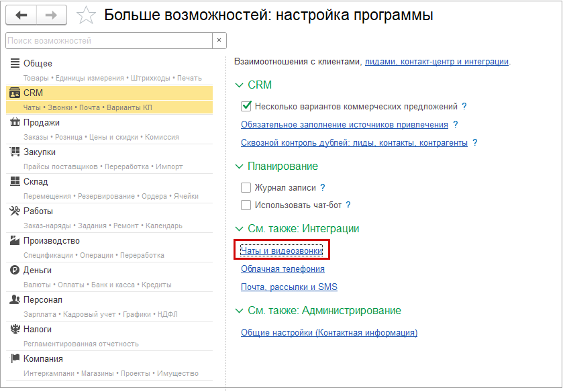Open the Компания settings section
This screenshot has height=392, width=563.
point(43,358)
